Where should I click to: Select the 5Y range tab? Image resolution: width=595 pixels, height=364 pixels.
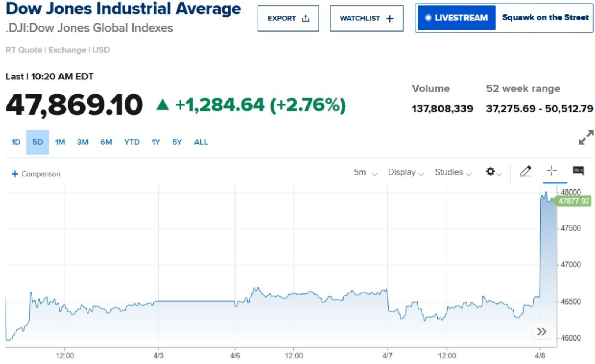(x=177, y=142)
